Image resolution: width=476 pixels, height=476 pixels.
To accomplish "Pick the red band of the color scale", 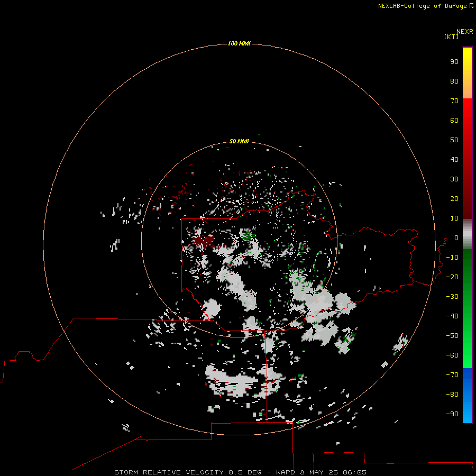I will [x=467, y=159].
